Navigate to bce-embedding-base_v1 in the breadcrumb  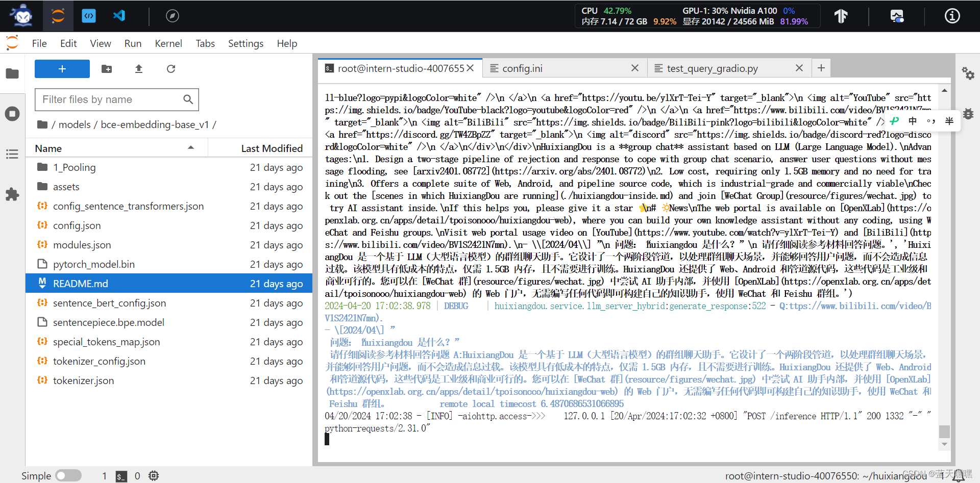(x=155, y=124)
